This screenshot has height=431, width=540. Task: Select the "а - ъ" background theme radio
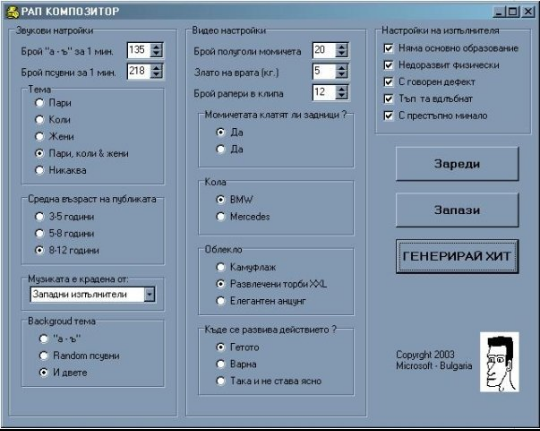(x=43, y=339)
